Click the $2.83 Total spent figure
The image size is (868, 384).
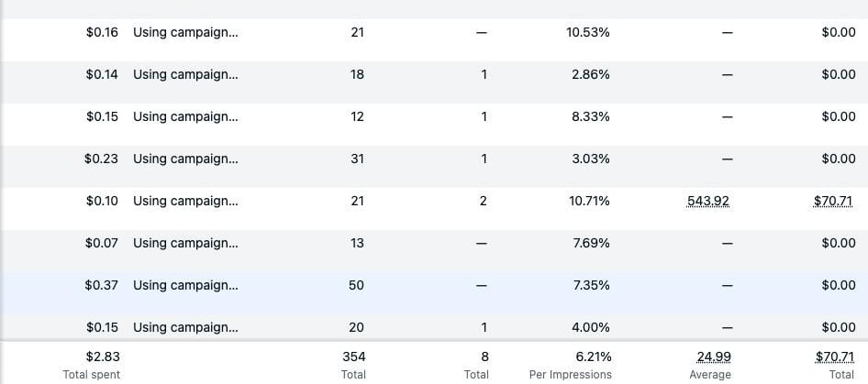point(102,357)
